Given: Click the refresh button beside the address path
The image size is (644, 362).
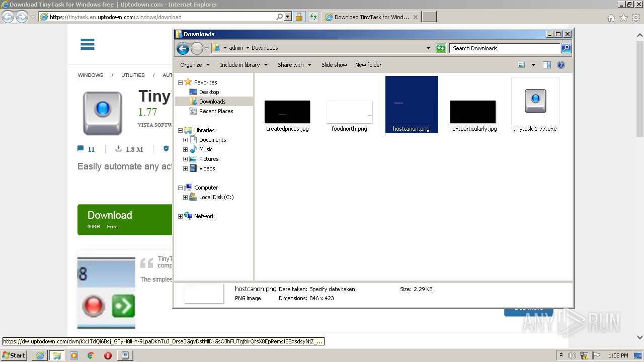Looking at the screenshot, I should (x=441, y=48).
